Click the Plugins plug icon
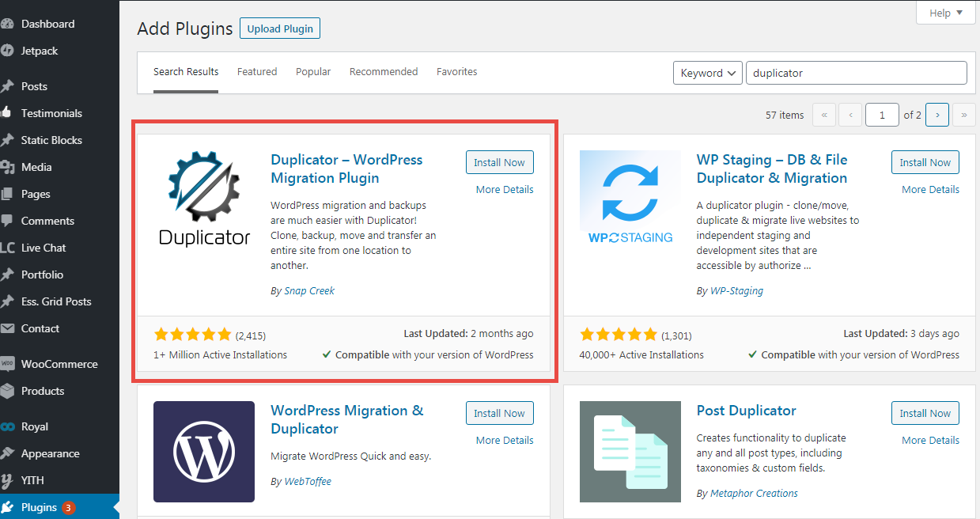The height and width of the screenshot is (519, 980). pyautogui.click(x=6, y=507)
